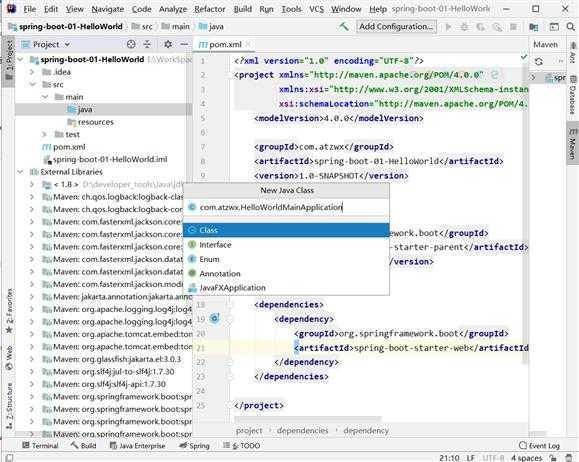Click the Maven reload icon
The width and height of the screenshot is (579, 462).
539,61
